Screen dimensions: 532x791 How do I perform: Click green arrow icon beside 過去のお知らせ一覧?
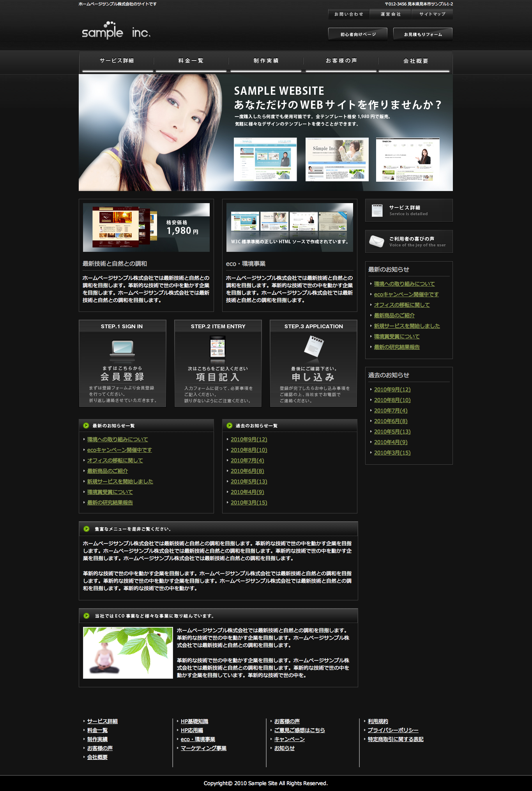click(230, 425)
